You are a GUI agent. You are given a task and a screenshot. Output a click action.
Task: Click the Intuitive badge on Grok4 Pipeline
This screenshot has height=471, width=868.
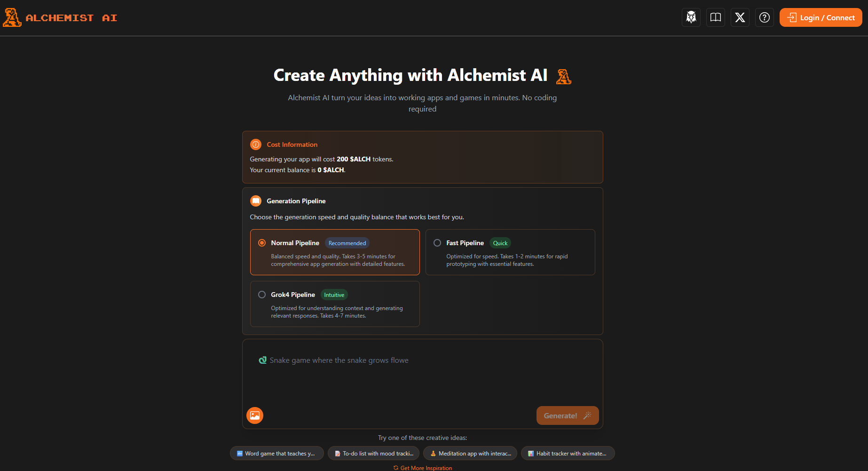(x=334, y=295)
